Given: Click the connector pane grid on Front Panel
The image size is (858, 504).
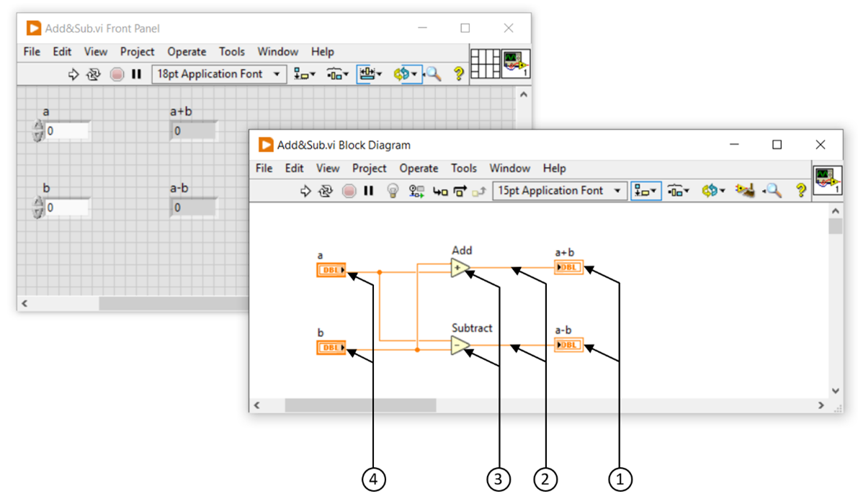Looking at the screenshot, I should point(485,63).
